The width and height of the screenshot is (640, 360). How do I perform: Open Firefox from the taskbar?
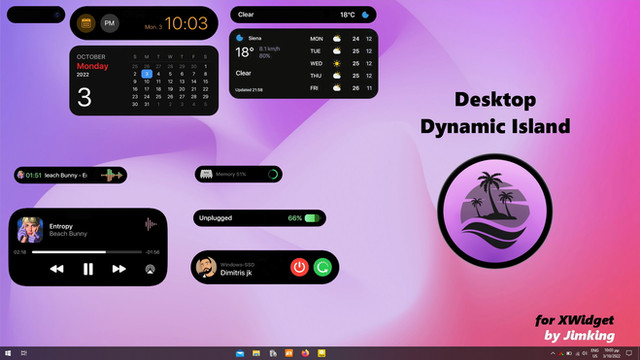[305, 353]
